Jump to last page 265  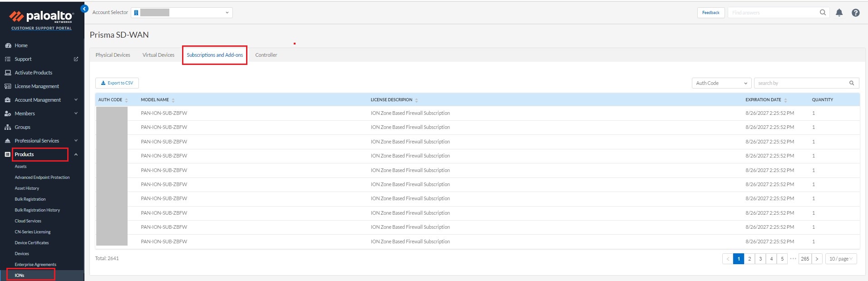tap(805, 259)
